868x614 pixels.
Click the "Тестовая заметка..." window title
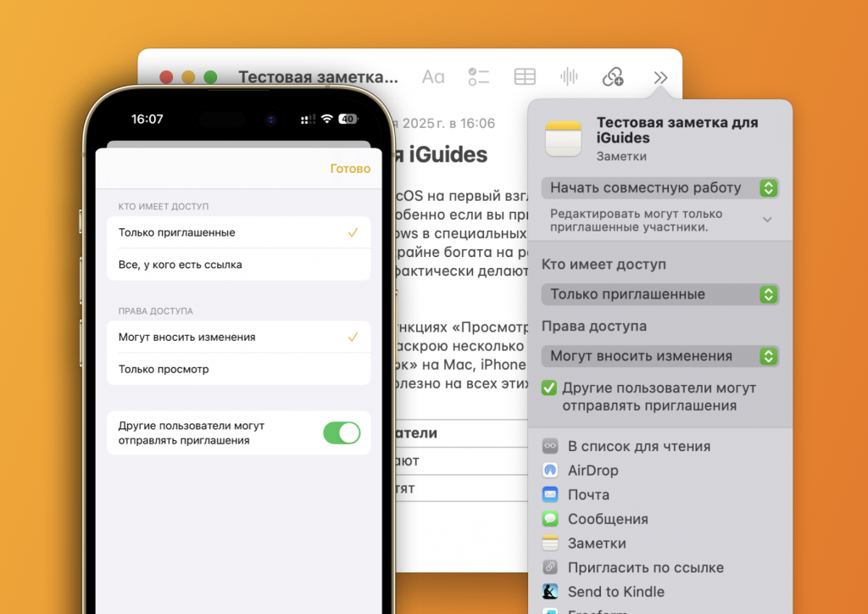coord(319,77)
